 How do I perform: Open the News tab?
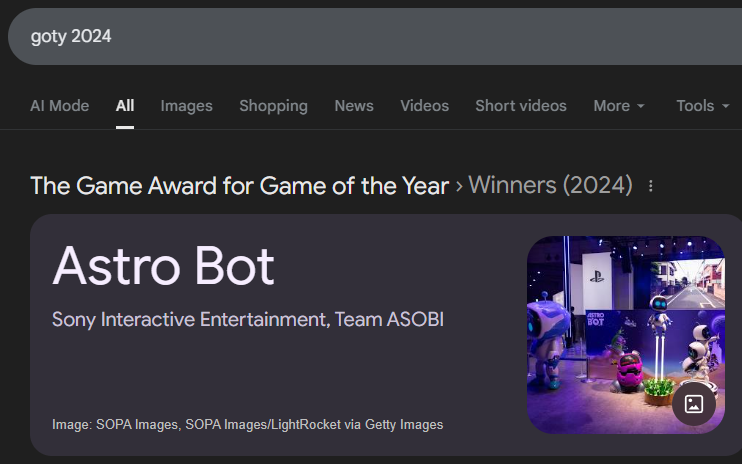pyautogui.click(x=354, y=105)
